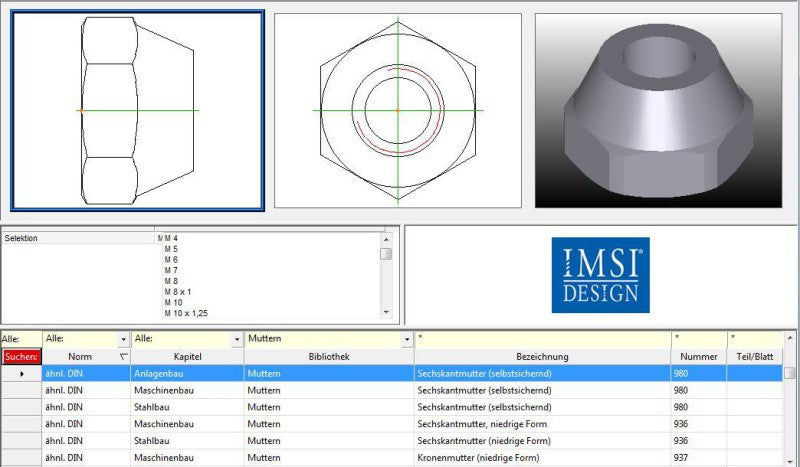This screenshot has height=467, width=800.
Task: Open the Norm filter dropdown arrow
Action: (x=123, y=339)
